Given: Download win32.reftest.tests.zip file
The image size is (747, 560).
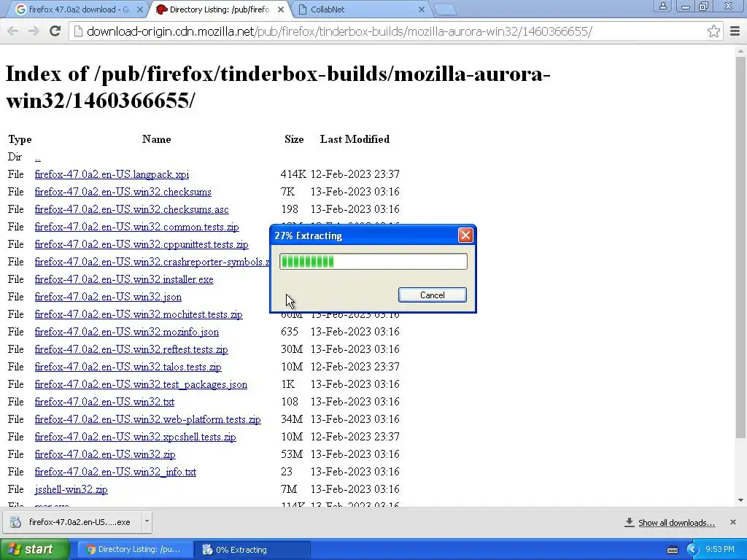Looking at the screenshot, I should [x=131, y=349].
